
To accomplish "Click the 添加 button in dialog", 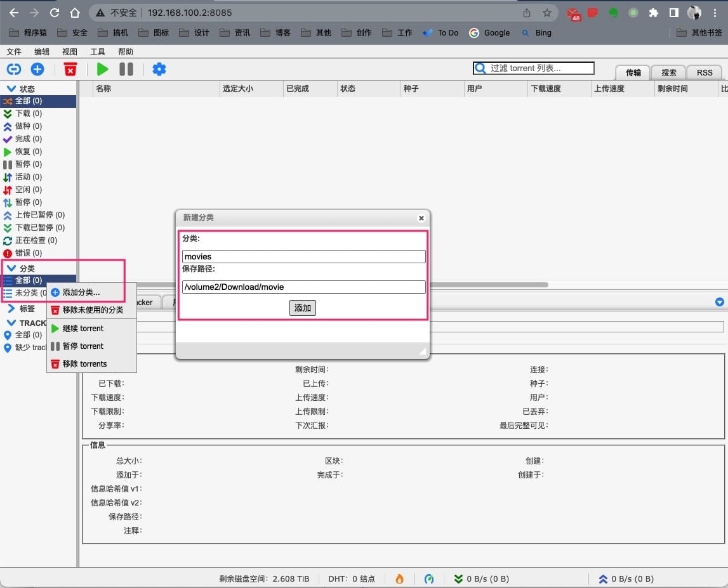I will (303, 308).
